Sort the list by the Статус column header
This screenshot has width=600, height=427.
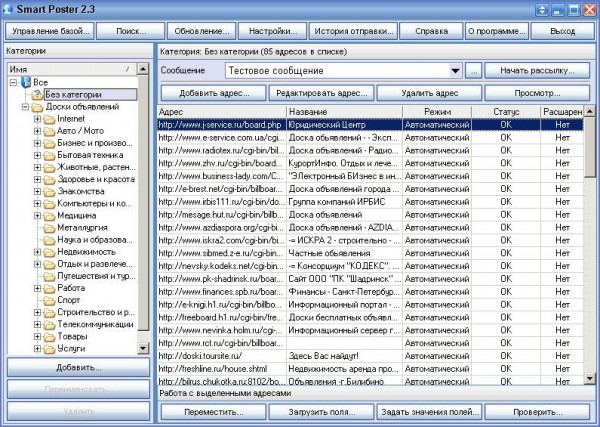point(506,112)
